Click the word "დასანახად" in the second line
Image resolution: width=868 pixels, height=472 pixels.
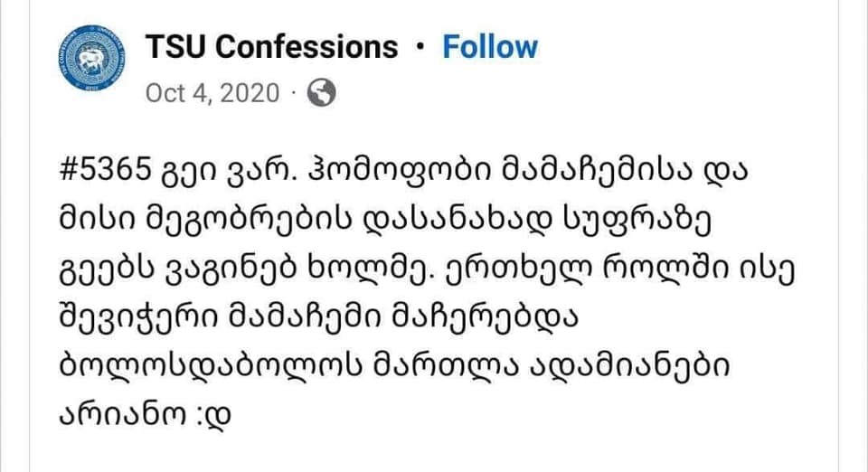point(439,220)
